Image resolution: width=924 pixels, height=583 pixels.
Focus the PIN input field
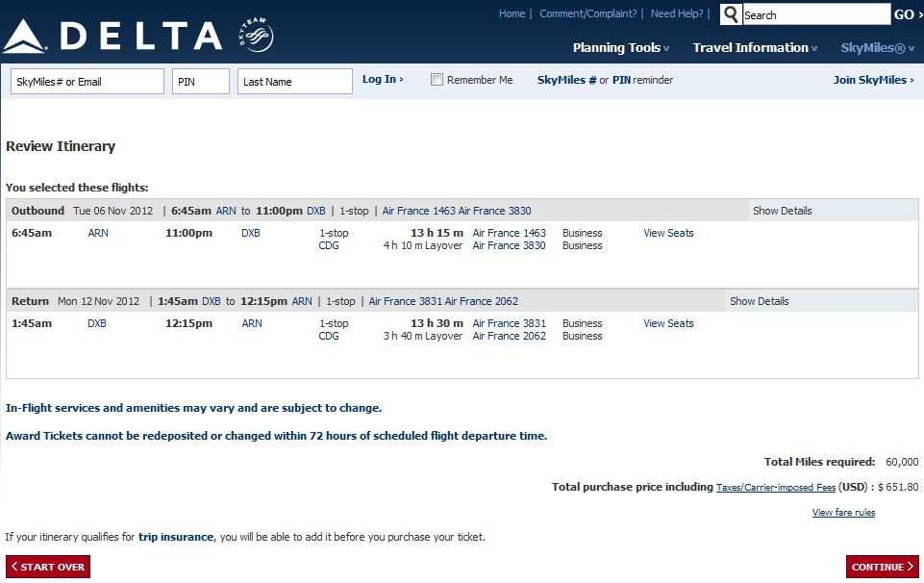[x=201, y=82]
